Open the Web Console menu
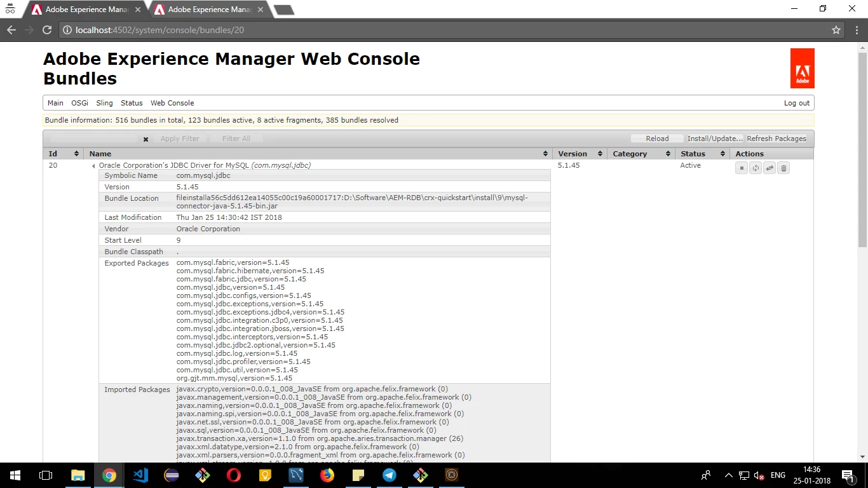 tap(172, 103)
